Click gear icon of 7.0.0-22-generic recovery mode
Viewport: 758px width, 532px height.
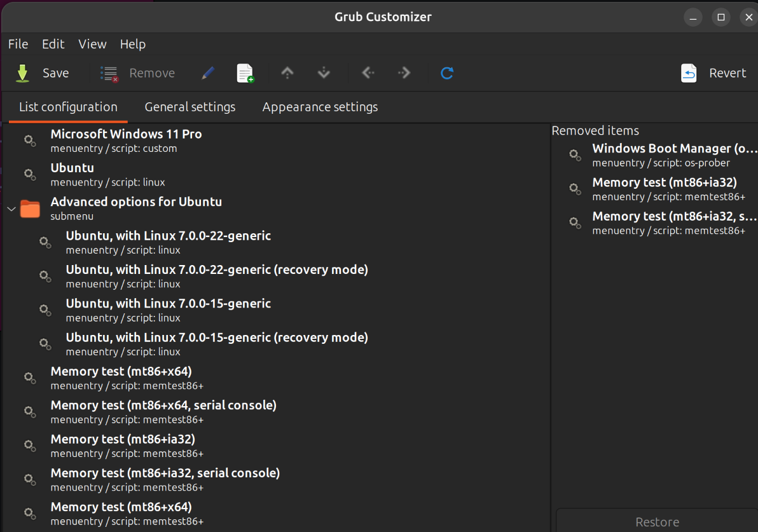click(45, 276)
